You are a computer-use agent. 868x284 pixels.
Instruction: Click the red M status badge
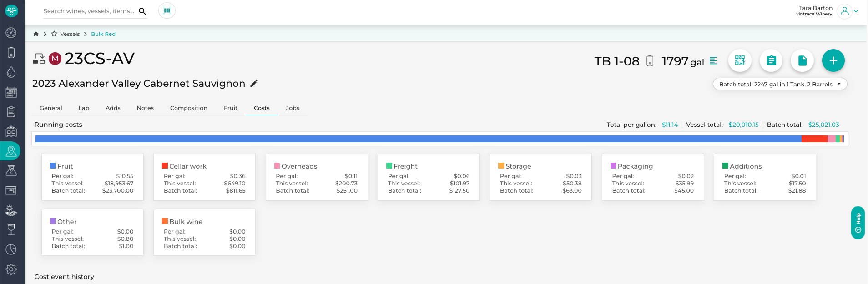(x=55, y=59)
